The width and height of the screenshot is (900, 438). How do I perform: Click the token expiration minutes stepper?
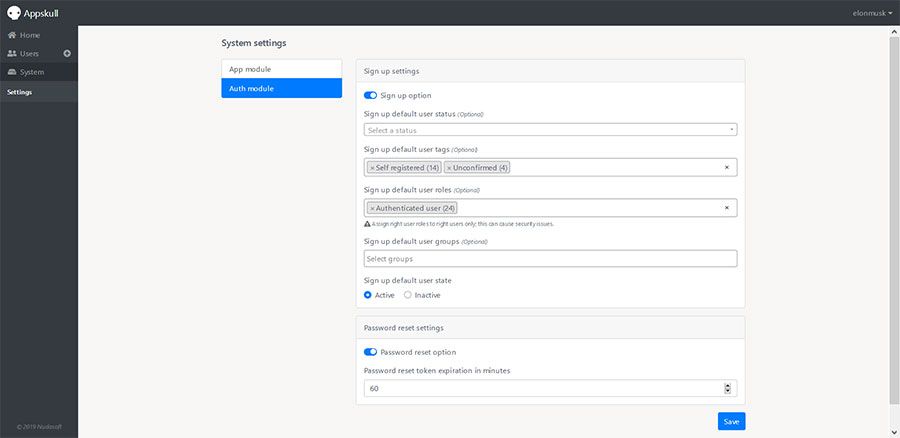click(727, 388)
